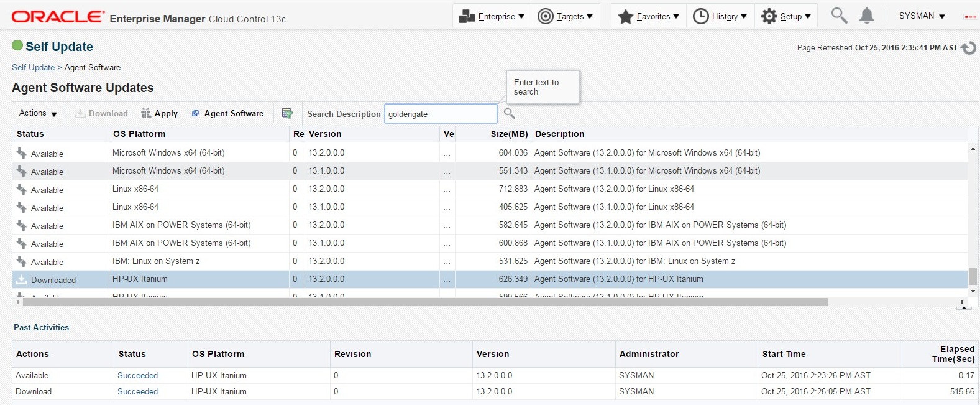Sort by OS Platform column header
Screen dimensions: 980x405
[139, 134]
